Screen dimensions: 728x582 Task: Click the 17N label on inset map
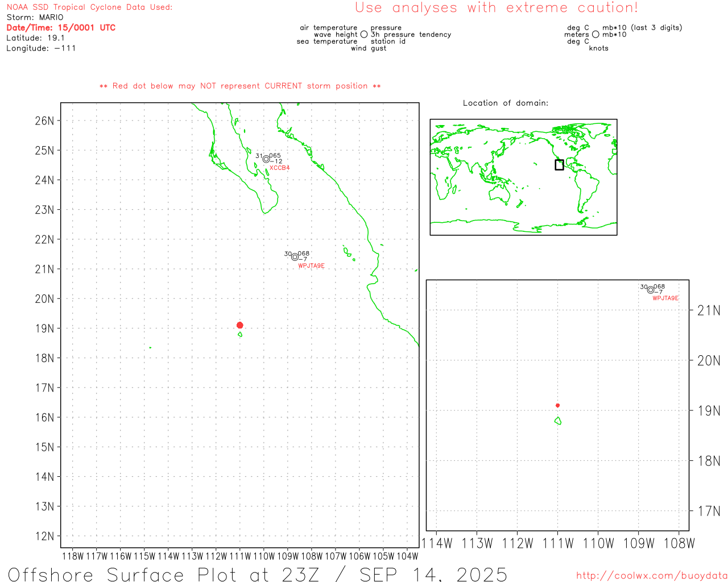709,511
